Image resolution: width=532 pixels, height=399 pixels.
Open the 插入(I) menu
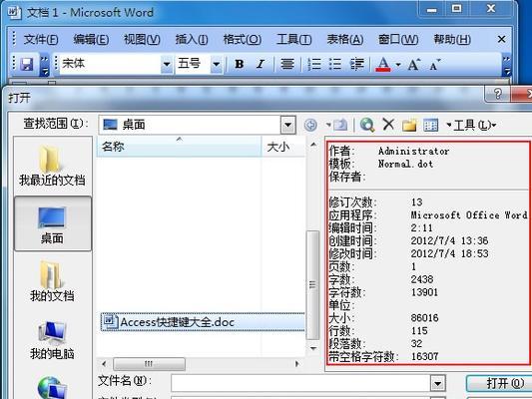tap(192, 39)
